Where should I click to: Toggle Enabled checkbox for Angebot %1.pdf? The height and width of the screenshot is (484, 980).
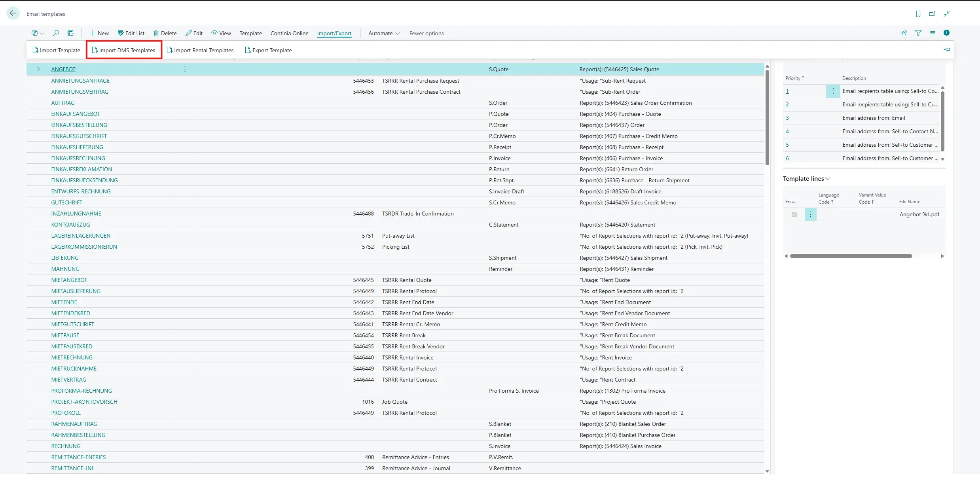(794, 214)
